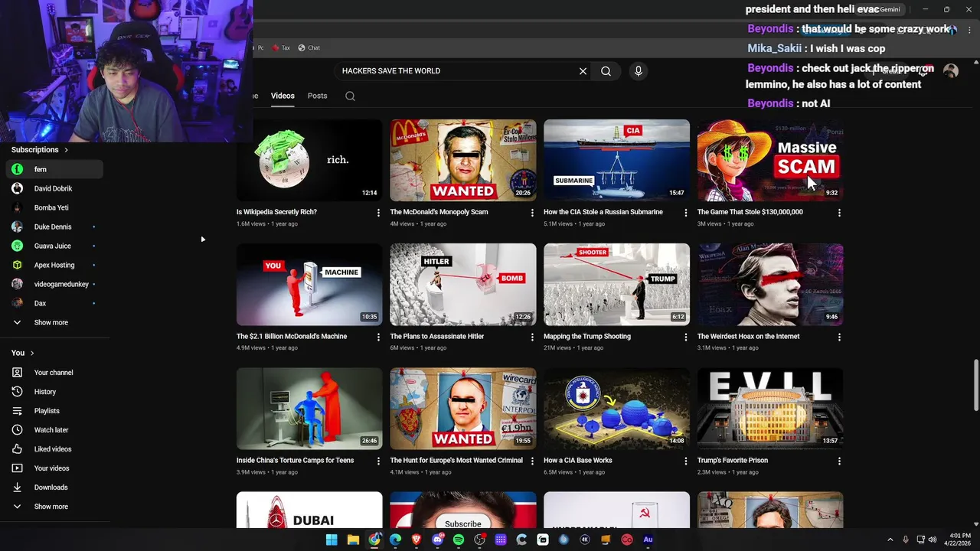
Task: Play How a CIA Base Works thumbnail
Action: (x=616, y=409)
